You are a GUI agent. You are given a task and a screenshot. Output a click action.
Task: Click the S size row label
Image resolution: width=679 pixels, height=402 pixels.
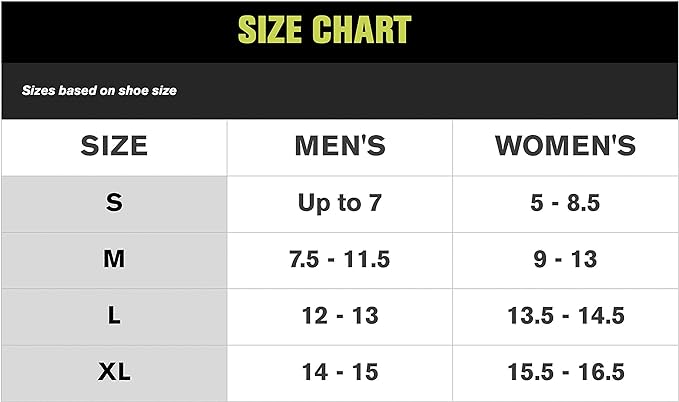[x=114, y=203]
